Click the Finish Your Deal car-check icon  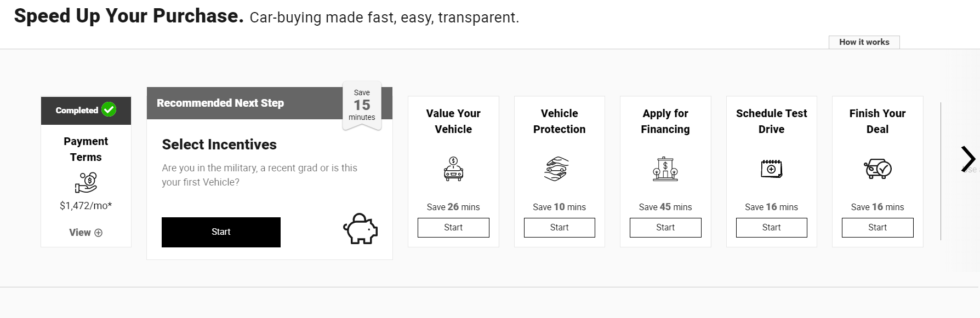[878, 169]
